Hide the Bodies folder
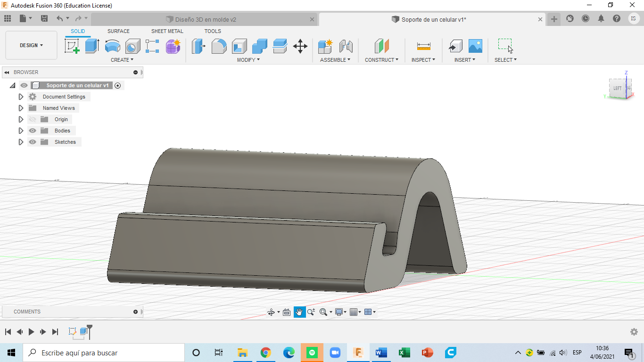 33,131
